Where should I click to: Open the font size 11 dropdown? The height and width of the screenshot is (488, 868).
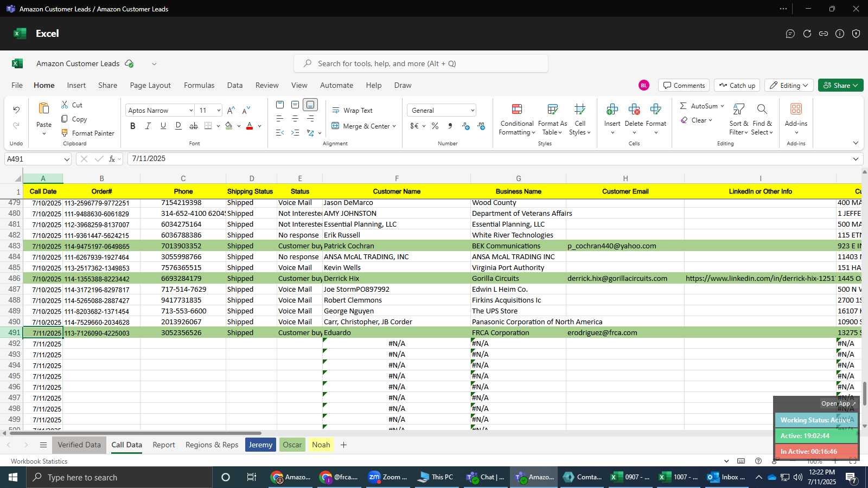(x=219, y=111)
